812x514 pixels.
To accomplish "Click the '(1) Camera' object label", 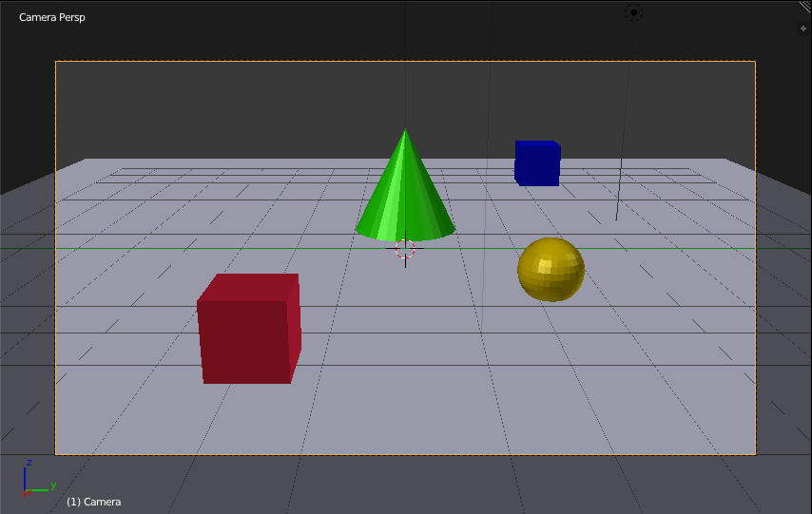I will (94, 502).
